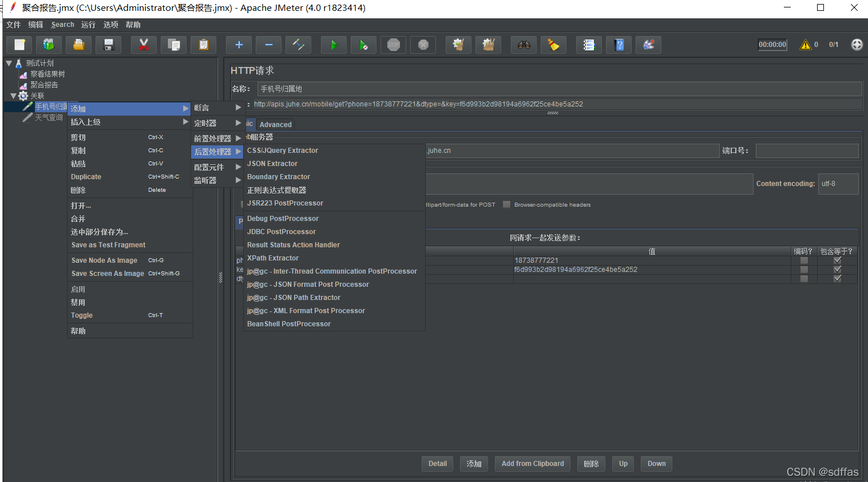Click the Copy toolbar icon
The height and width of the screenshot is (482, 868).
(174, 45)
